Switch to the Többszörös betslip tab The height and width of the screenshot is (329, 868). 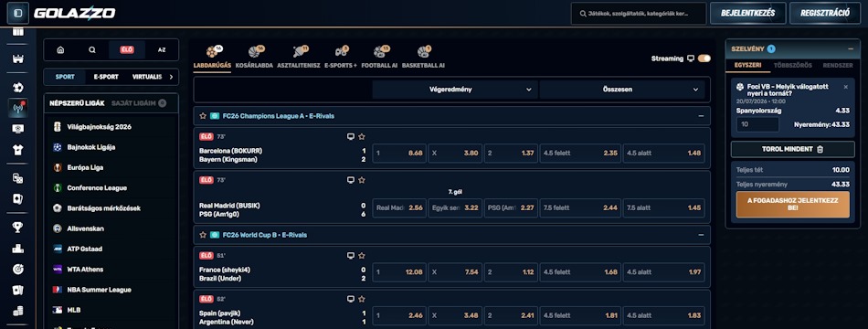(x=793, y=66)
